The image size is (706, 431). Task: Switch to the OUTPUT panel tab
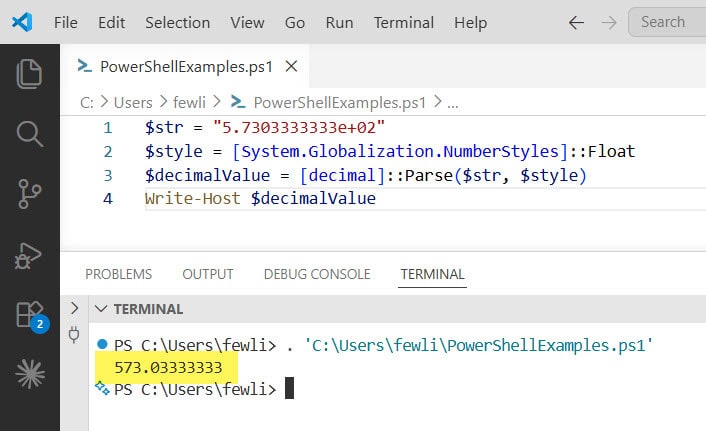(x=208, y=274)
